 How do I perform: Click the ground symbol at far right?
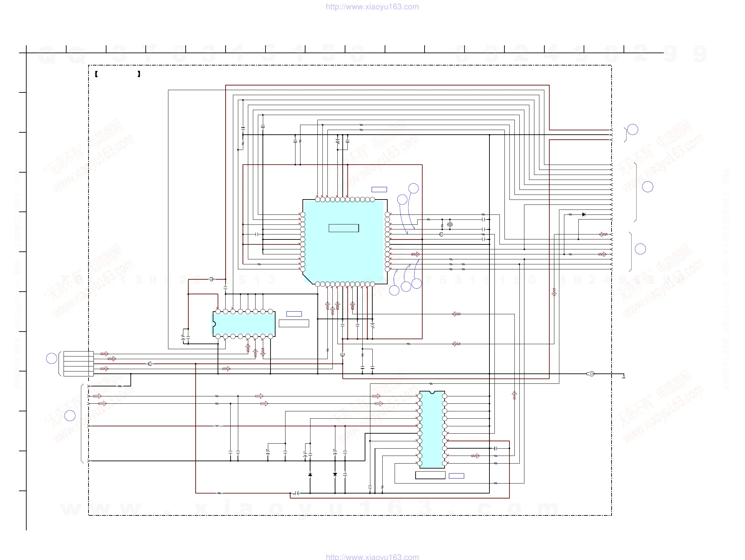pos(624,377)
